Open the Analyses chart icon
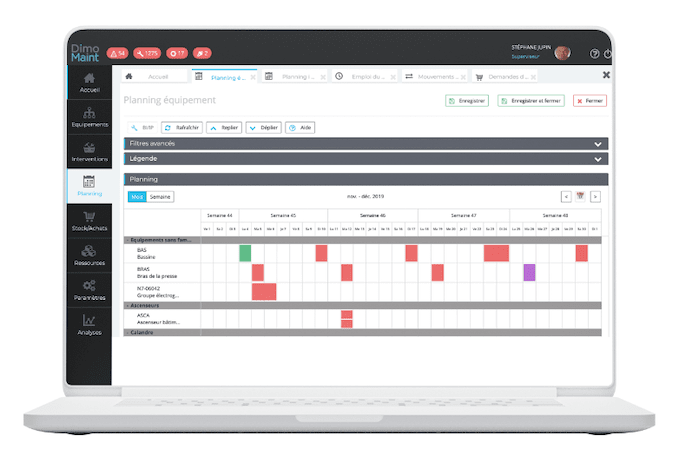The height and width of the screenshot is (470, 692). (x=90, y=325)
